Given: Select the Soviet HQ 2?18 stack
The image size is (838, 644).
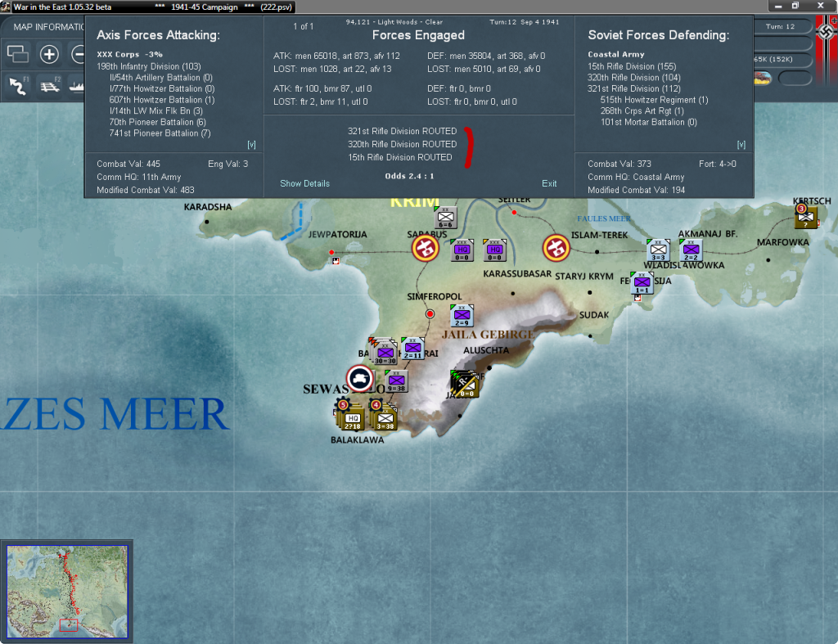Looking at the screenshot, I should coord(351,416).
